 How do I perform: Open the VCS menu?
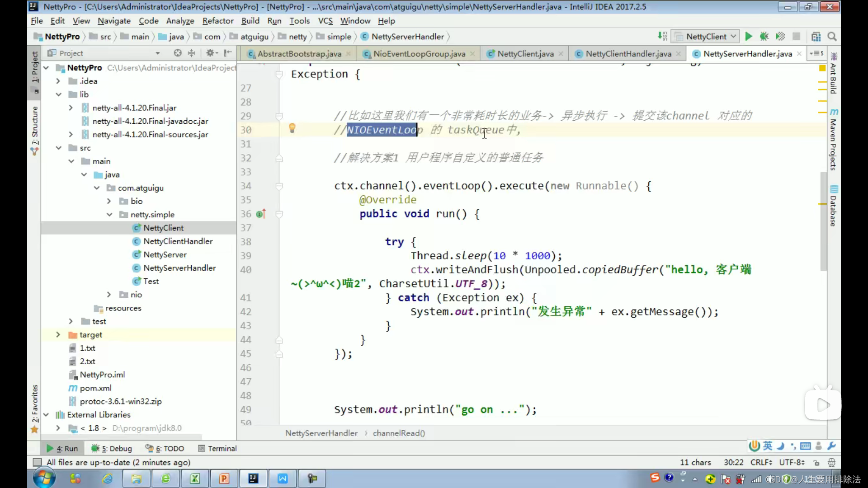coord(325,21)
